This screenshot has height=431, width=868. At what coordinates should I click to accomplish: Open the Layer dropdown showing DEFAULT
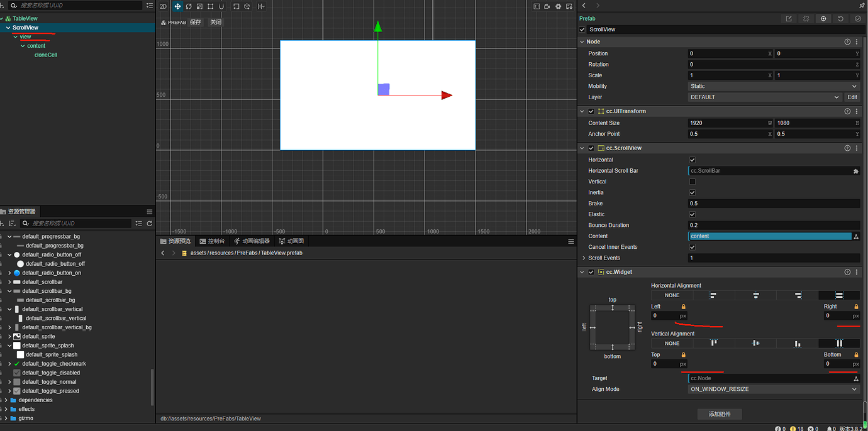coord(764,97)
